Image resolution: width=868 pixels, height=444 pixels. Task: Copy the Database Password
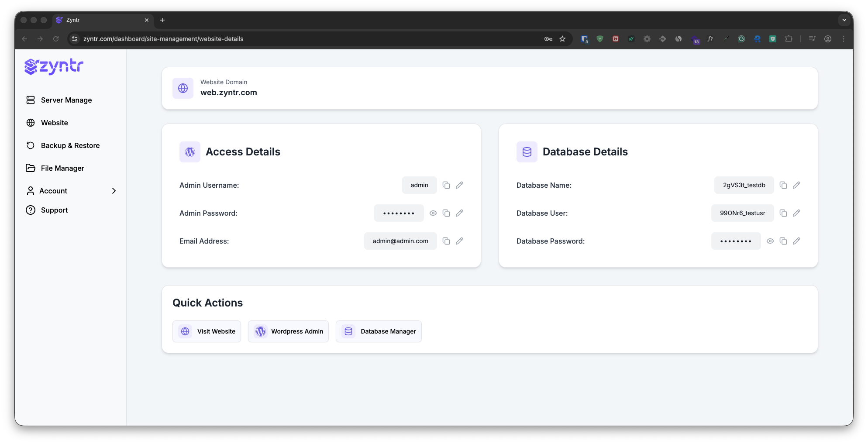point(783,241)
